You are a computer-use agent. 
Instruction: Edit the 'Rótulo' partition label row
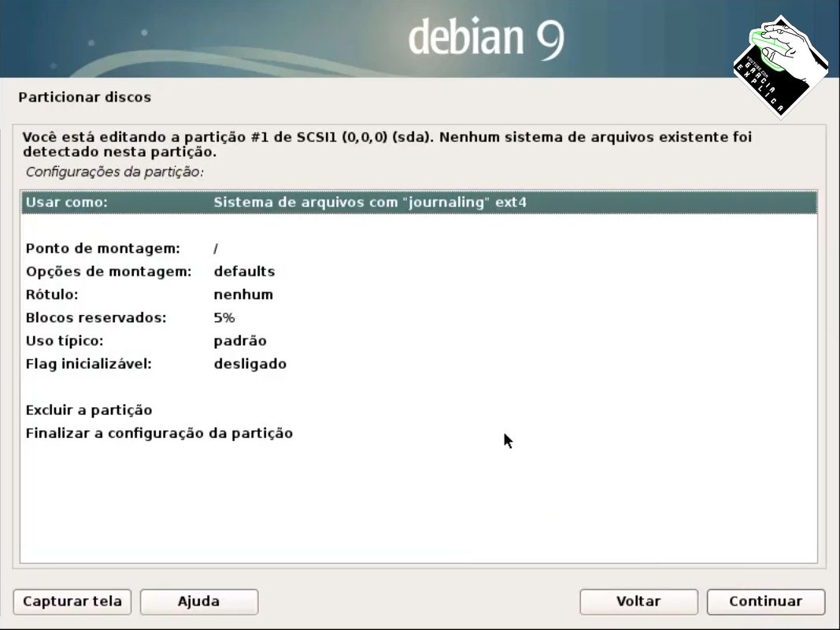pyautogui.click(x=419, y=295)
